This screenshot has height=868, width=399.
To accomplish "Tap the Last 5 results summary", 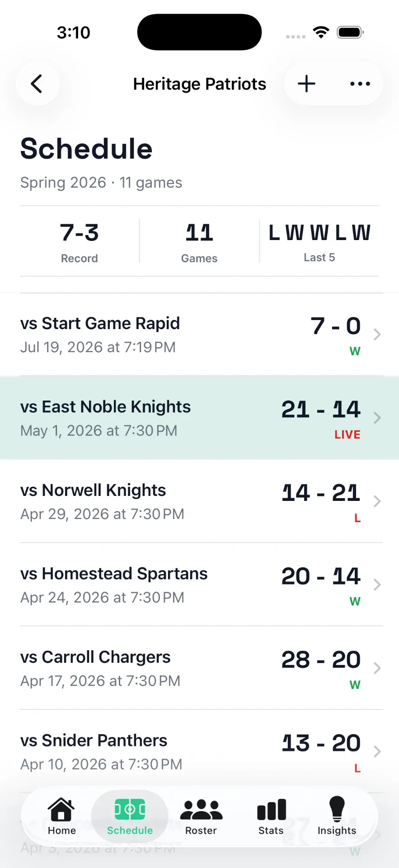I will (319, 242).
